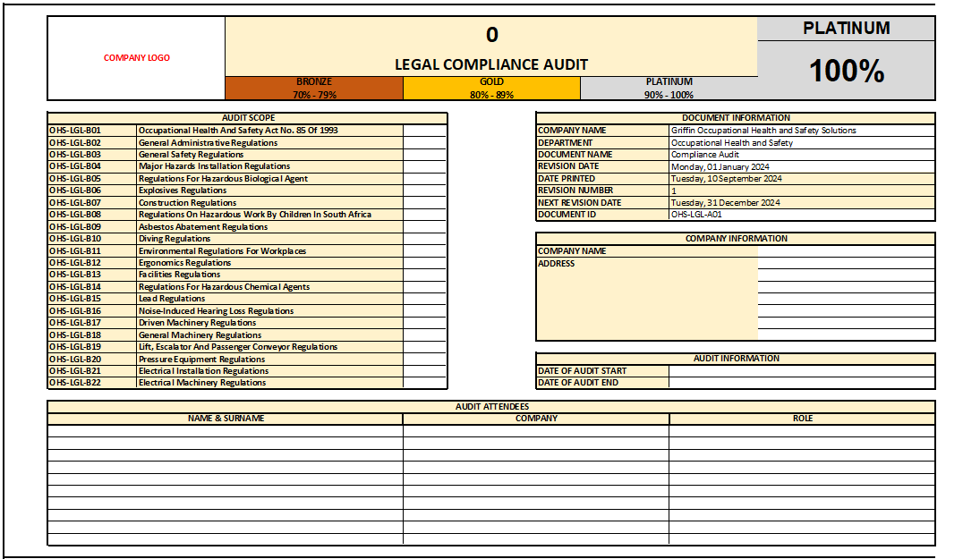Open Occupational Health And Safety Act entry
This screenshot has width=980, height=559.
238,131
